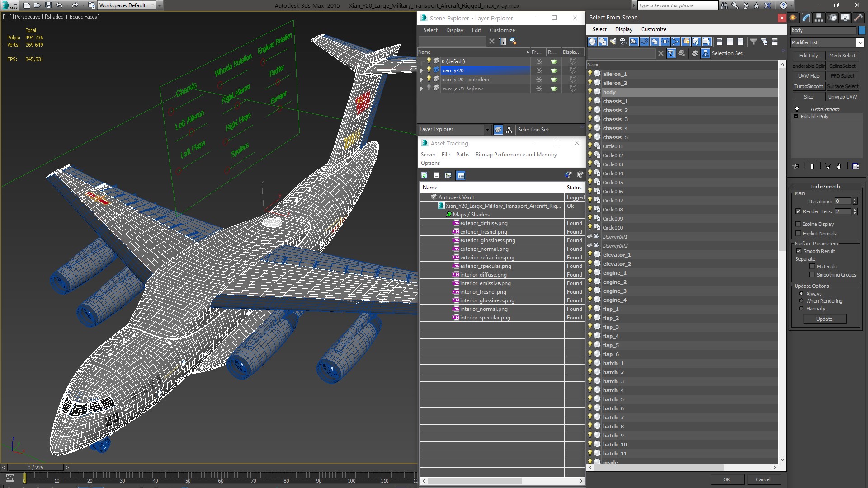Image resolution: width=868 pixels, height=488 pixels.
Task: Toggle Display Bone Objects filter icon
Action: [x=675, y=42]
